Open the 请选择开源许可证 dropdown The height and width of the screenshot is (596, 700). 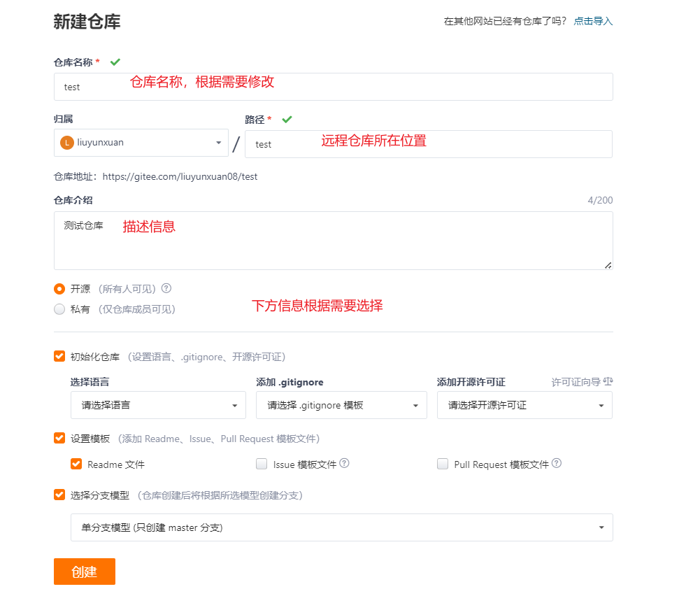tap(524, 405)
